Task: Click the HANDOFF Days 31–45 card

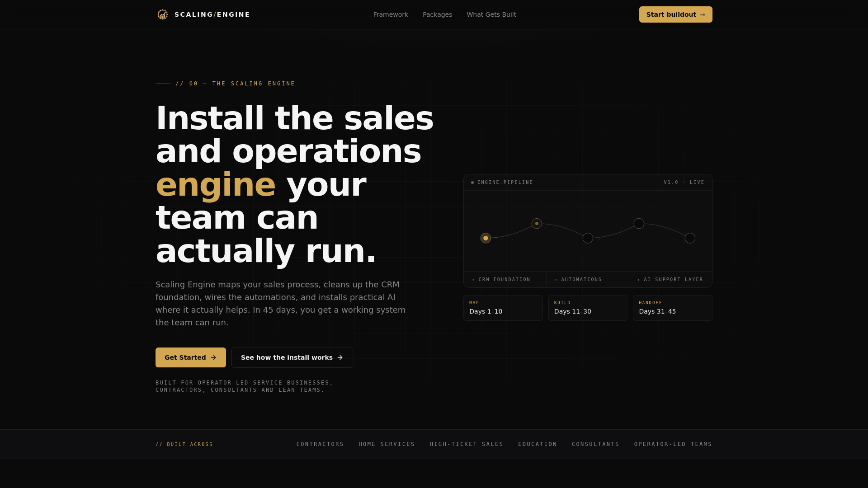Action: pyautogui.click(x=673, y=308)
